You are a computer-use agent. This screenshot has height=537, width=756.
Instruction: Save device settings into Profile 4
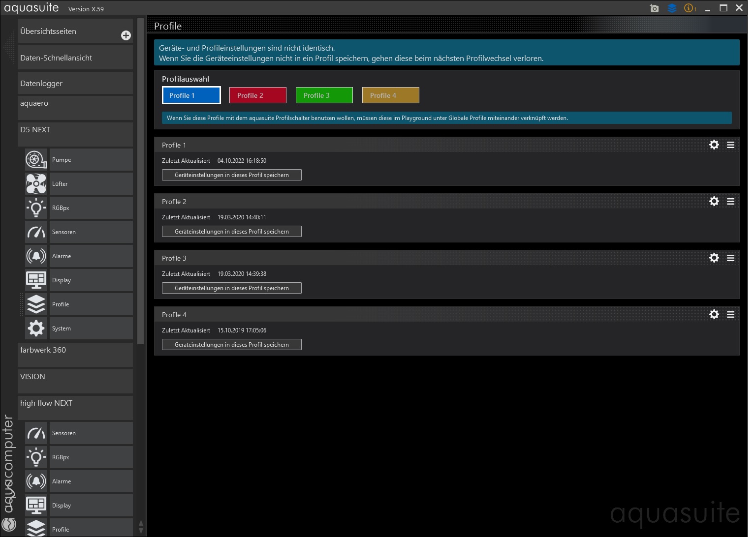232,345
